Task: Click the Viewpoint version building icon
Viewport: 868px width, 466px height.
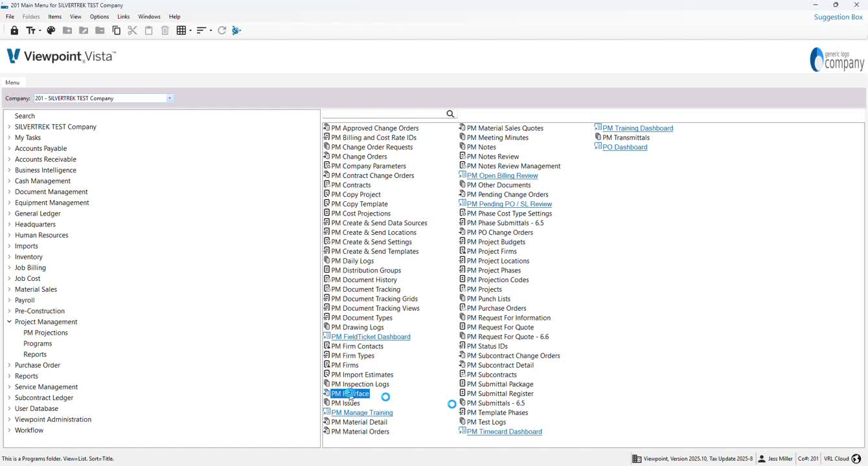Action: [637, 459]
